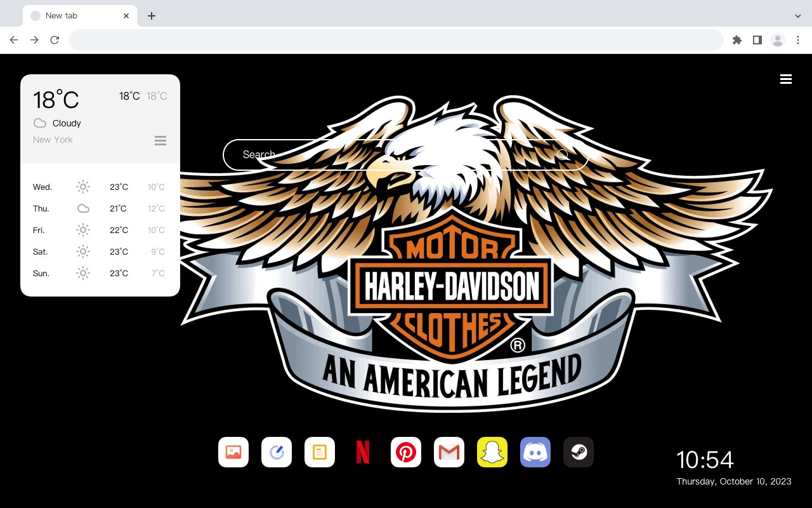
Task: Click the 12°C low for Thursday
Action: tap(156, 208)
